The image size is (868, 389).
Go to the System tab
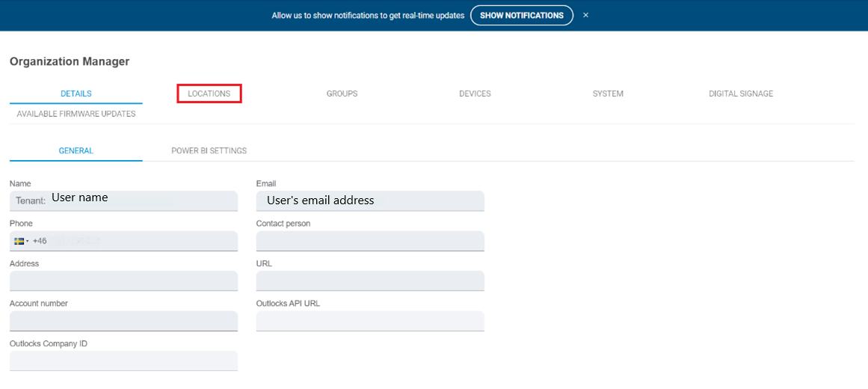pos(608,94)
